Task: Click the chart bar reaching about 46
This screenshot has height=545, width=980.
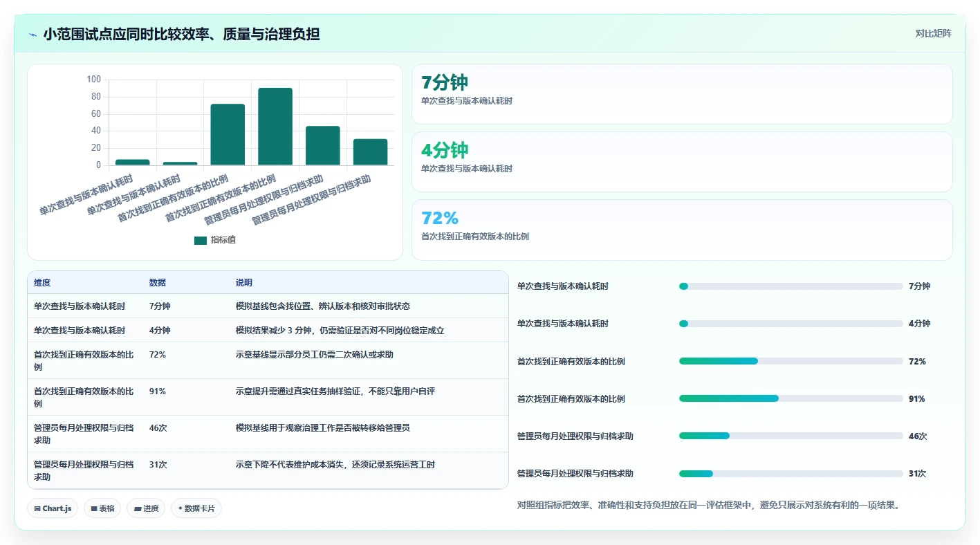Action: (x=323, y=146)
